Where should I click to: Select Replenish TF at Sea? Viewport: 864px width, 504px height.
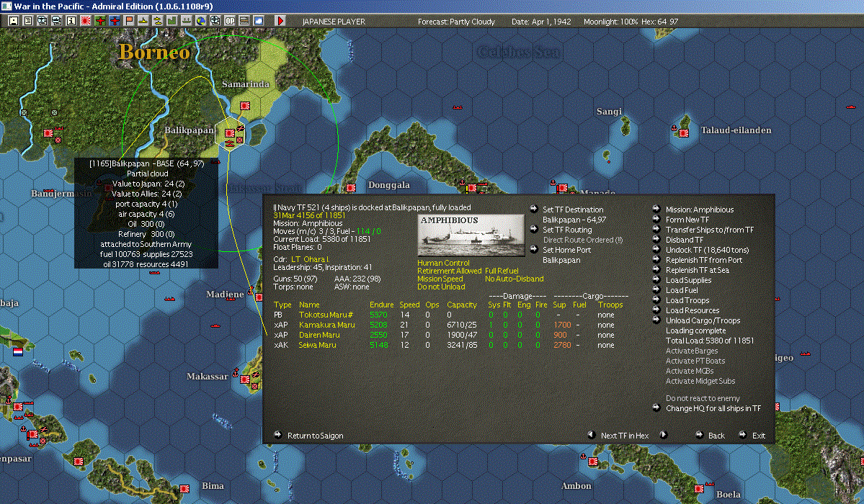tap(697, 270)
